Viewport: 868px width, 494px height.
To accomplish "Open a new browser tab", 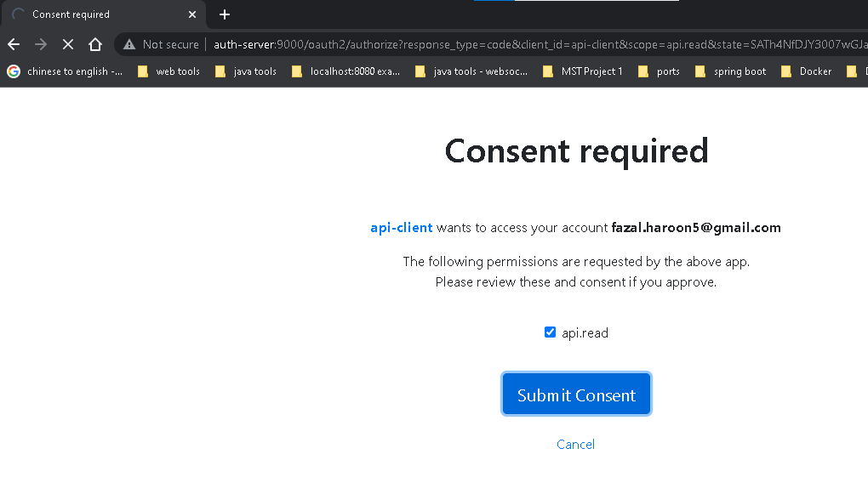I will point(224,14).
